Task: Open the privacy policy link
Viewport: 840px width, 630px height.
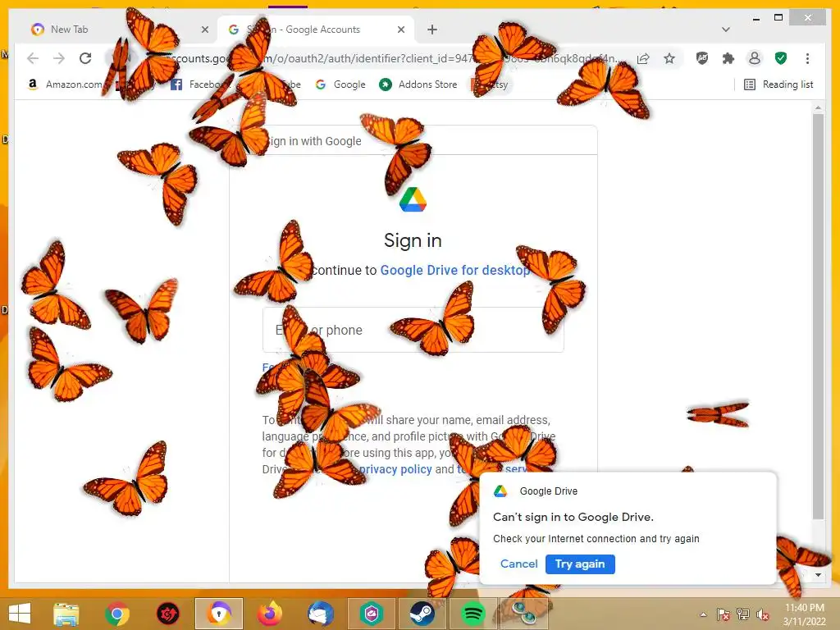Action: (x=395, y=469)
